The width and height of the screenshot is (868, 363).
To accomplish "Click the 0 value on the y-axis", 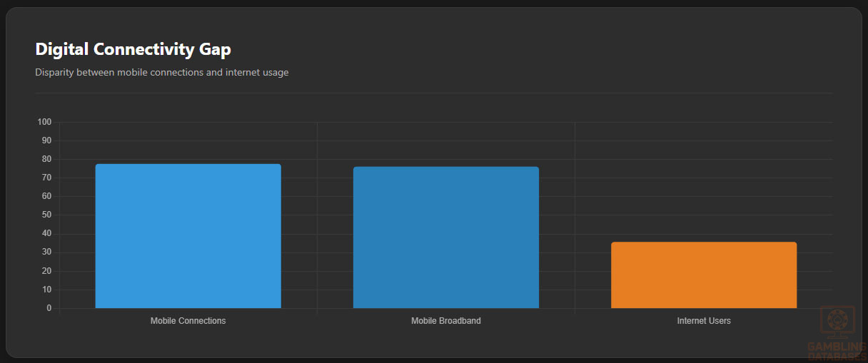I will pos(49,308).
